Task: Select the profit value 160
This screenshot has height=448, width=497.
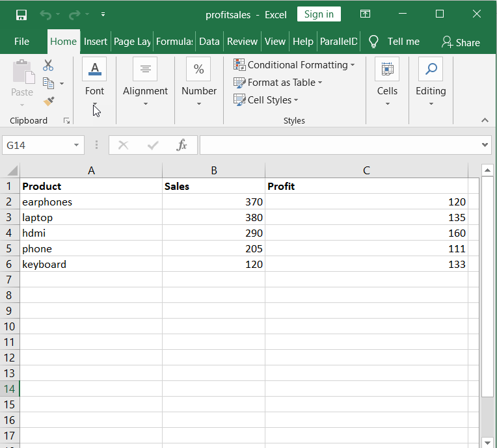Action: click(x=366, y=233)
